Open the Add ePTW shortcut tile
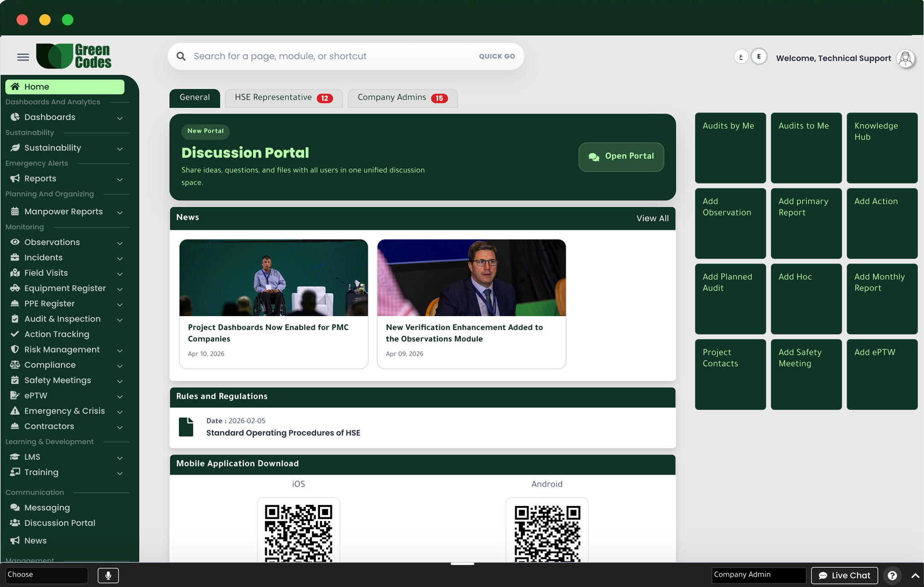 (x=882, y=374)
